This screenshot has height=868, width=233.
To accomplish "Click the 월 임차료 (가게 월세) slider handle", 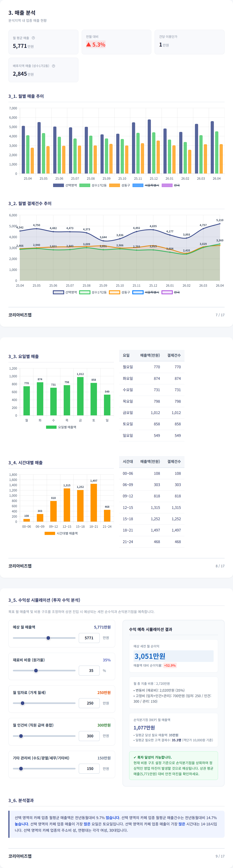I will pos(23,703).
